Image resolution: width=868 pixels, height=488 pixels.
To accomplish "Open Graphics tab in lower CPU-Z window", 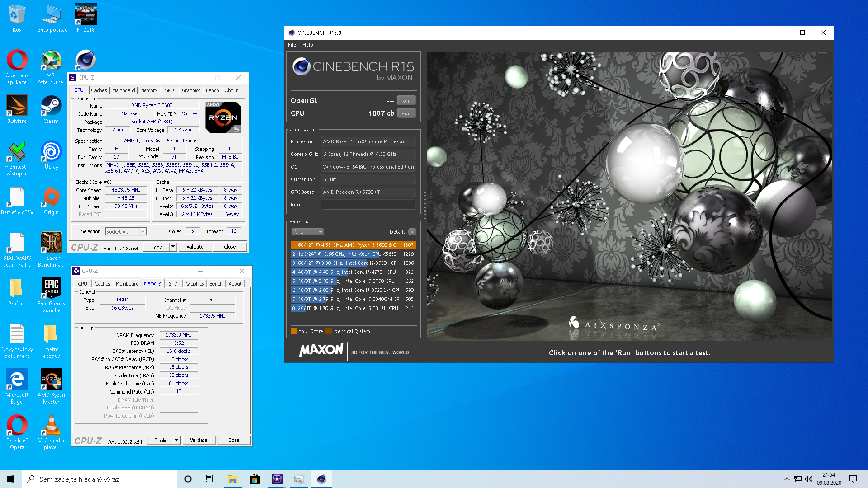I will pos(195,284).
